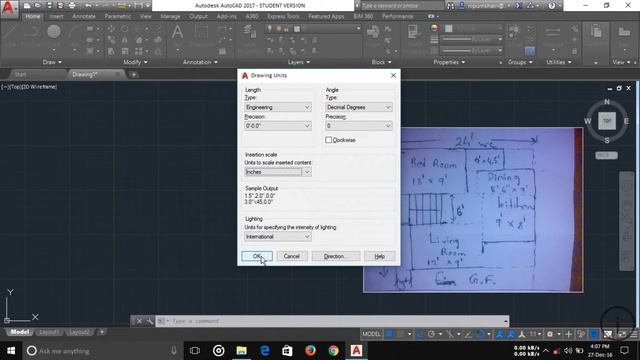Click the Open file icon in quick access toolbar
This screenshot has width=640, height=360.
click(x=38, y=6)
